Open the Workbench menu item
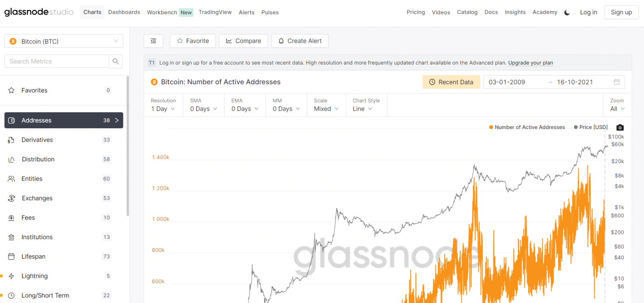Viewport: 644px width, 303px height. [x=162, y=12]
